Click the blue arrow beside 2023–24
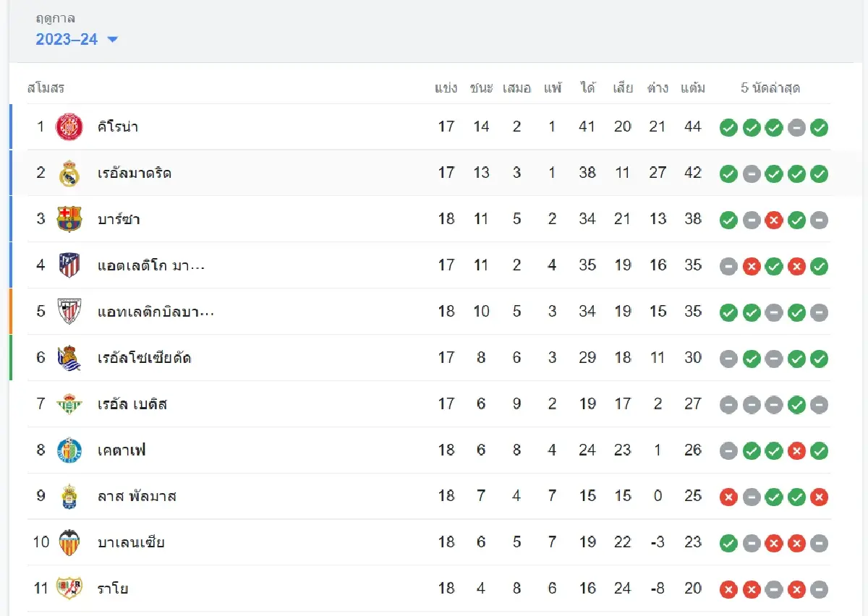The width and height of the screenshot is (868, 616). coord(112,40)
